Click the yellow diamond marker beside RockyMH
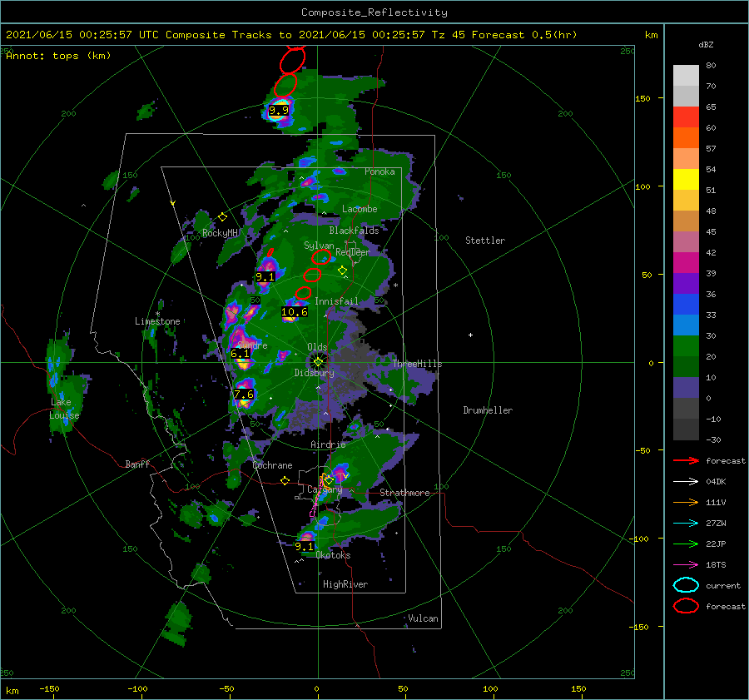Viewport: 749px width, 700px height. (x=222, y=217)
